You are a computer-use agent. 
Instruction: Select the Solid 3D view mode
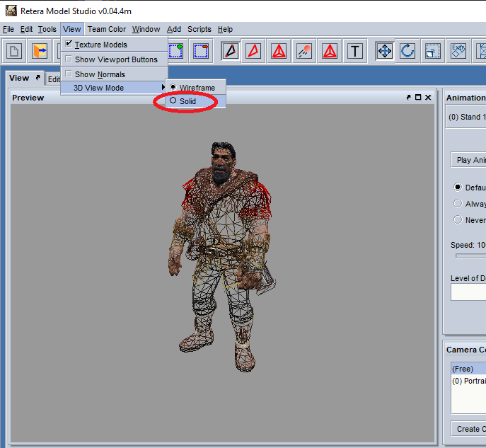pyautogui.click(x=187, y=101)
